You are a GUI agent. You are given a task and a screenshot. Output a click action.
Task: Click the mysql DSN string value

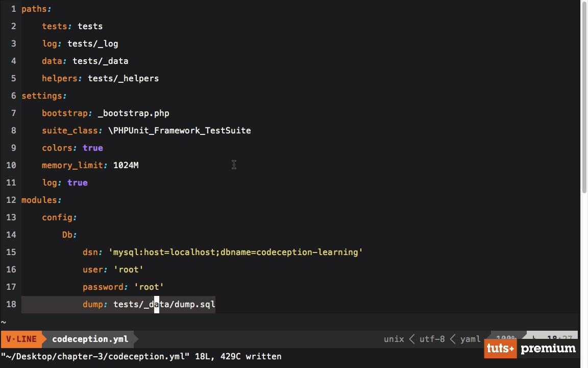click(x=235, y=252)
